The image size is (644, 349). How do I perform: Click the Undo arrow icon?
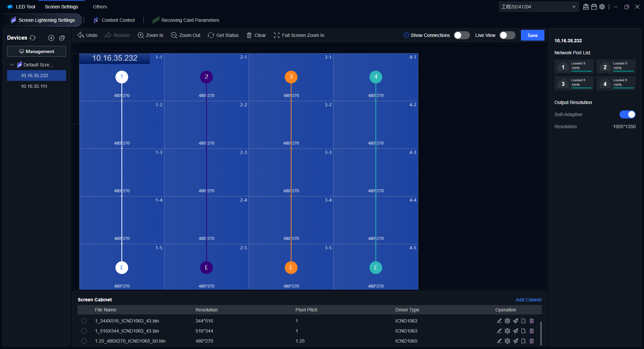81,35
